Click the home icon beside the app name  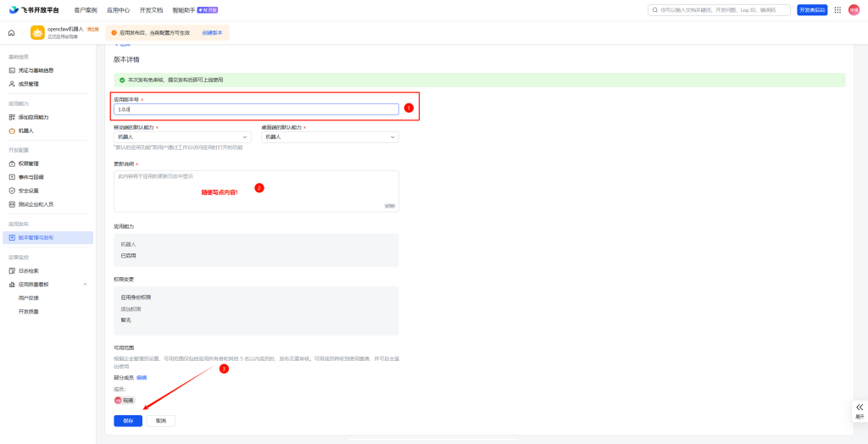click(12, 32)
